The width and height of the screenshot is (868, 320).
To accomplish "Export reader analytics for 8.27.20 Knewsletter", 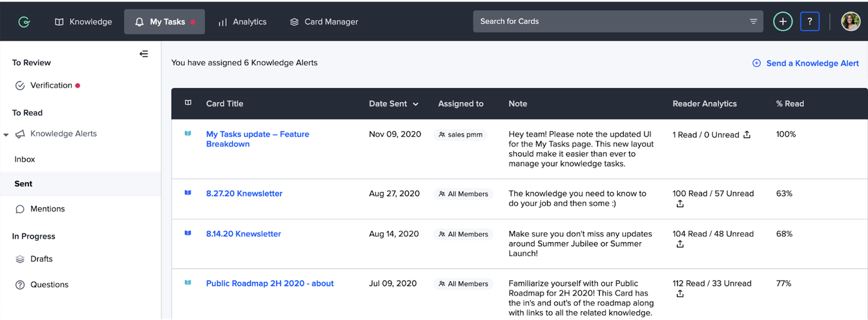I will (x=679, y=204).
